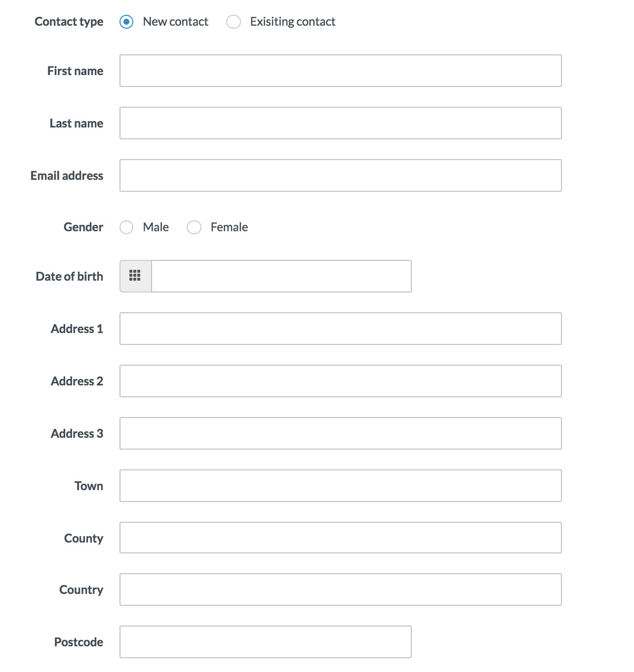The width and height of the screenshot is (634, 672).
Task: Select the Exisiting contact radio button
Action: tap(234, 22)
